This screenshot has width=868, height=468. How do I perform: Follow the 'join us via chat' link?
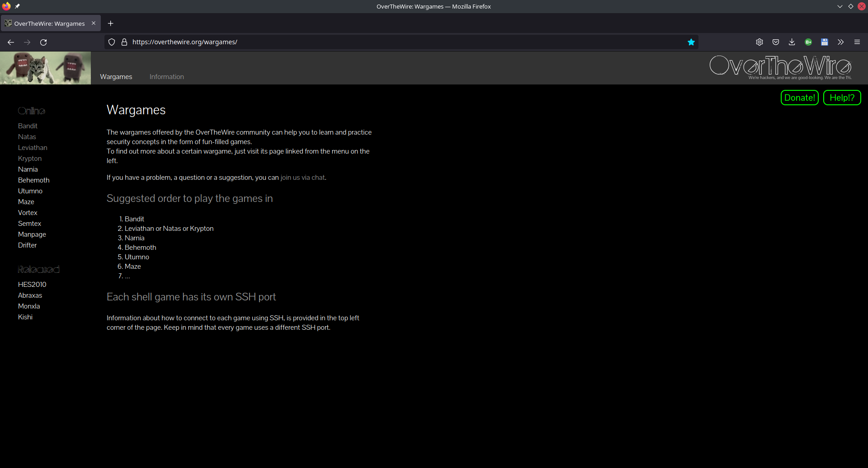(x=302, y=178)
